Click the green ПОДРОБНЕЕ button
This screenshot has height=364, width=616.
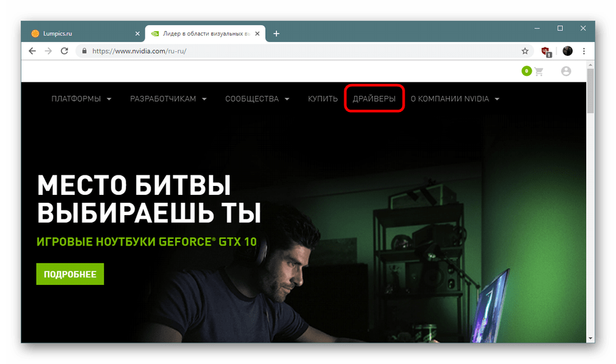(x=70, y=274)
